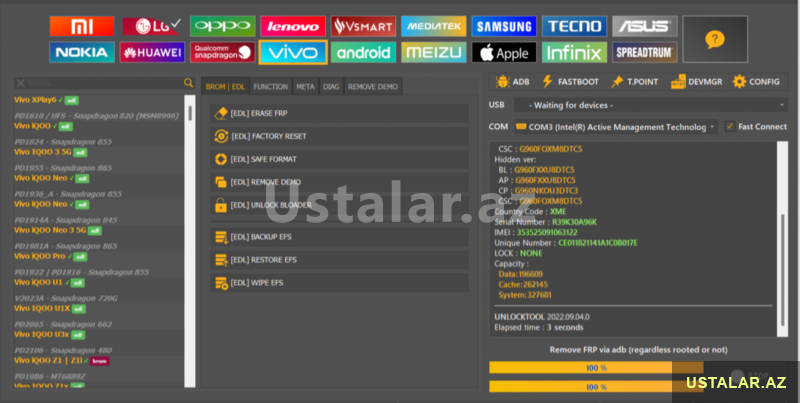Image resolution: width=800 pixels, height=403 pixels.
Task: Click the IMEI value 353525091063122
Action: (x=547, y=233)
